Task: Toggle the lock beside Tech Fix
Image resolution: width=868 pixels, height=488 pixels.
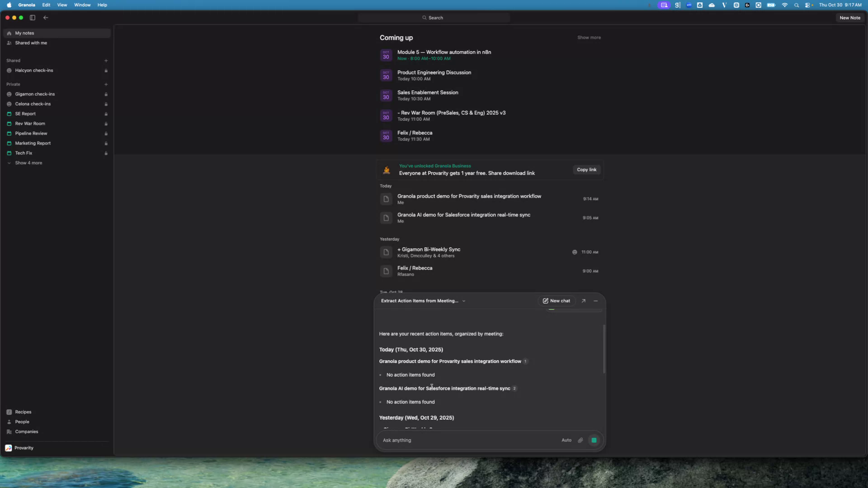Action: tap(106, 153)
